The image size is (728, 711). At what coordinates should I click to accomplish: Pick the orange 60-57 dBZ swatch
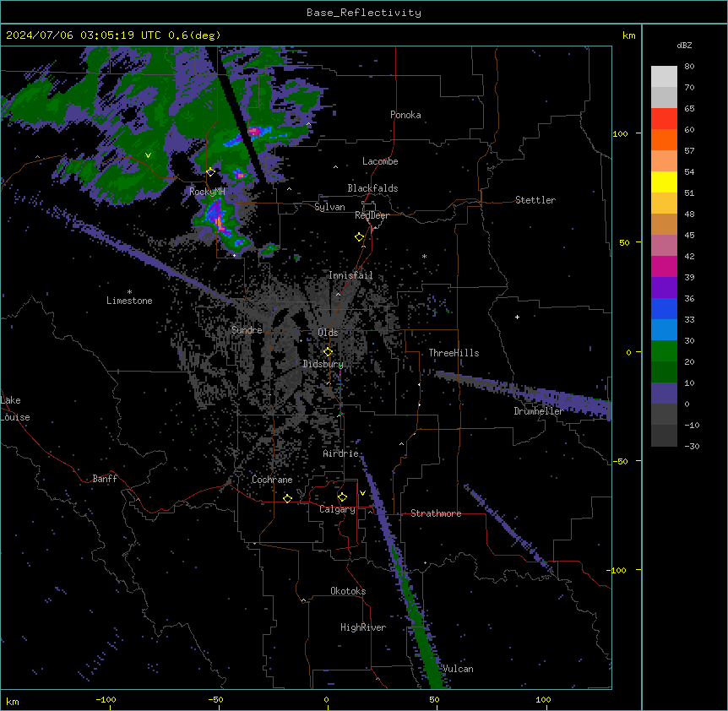pos(664,139)
